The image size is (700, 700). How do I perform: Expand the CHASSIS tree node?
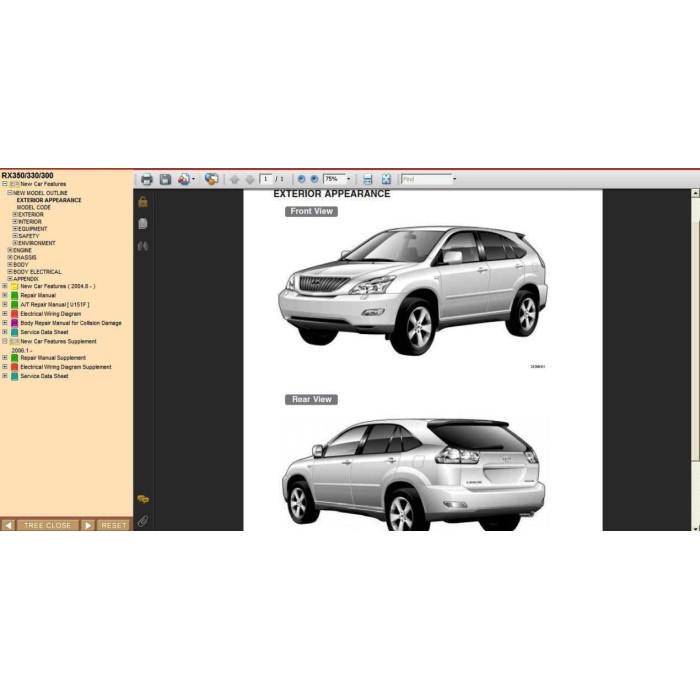tap(10, 257)
